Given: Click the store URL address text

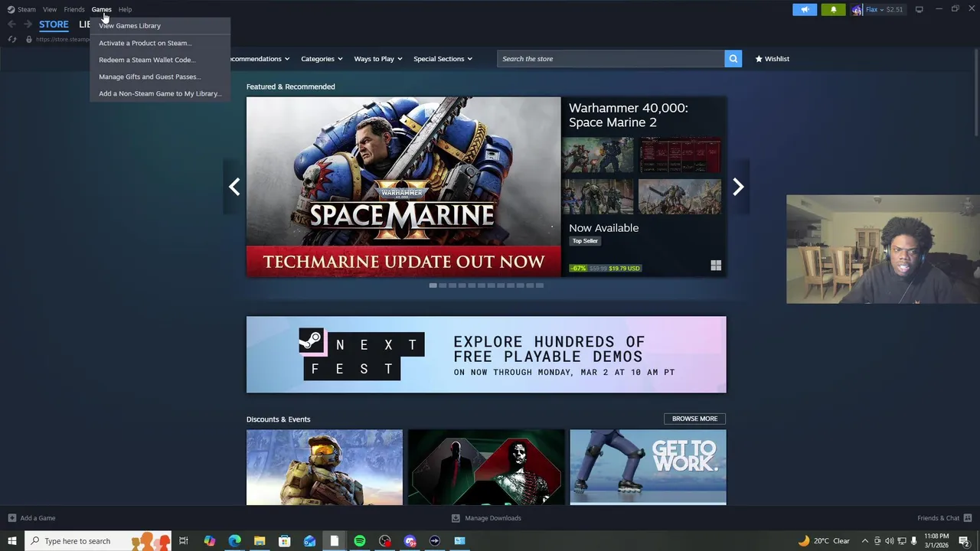Looking at the screenshot, I should point(63,39).
